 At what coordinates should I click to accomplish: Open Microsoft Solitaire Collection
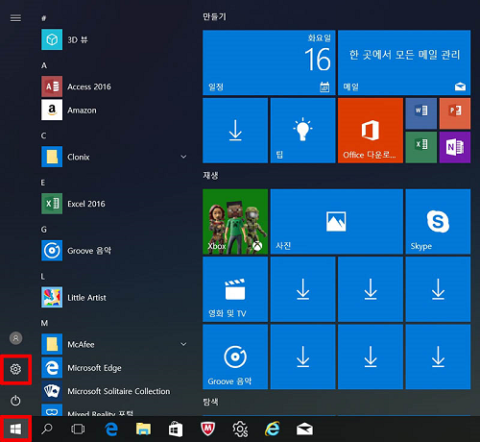113,391
